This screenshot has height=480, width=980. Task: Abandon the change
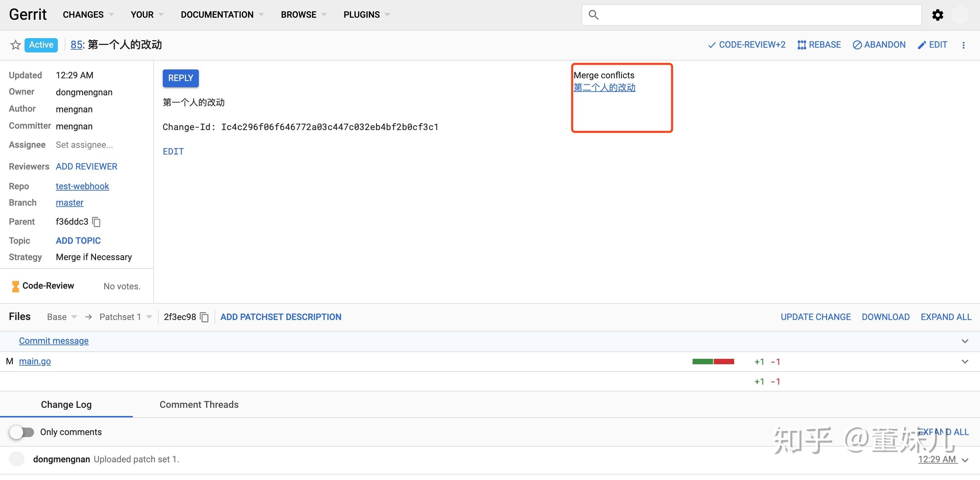879,45
